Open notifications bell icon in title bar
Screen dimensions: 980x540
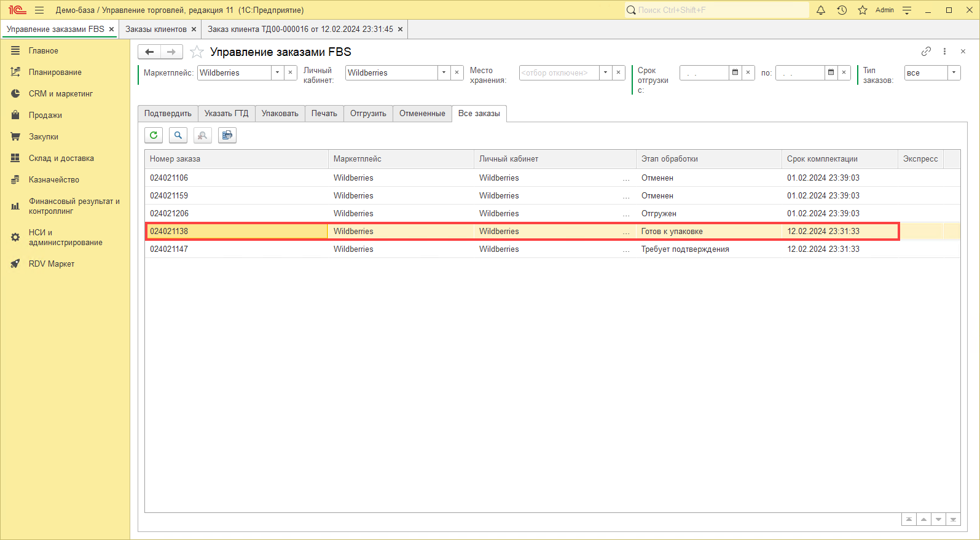click(x=821, y=10)
